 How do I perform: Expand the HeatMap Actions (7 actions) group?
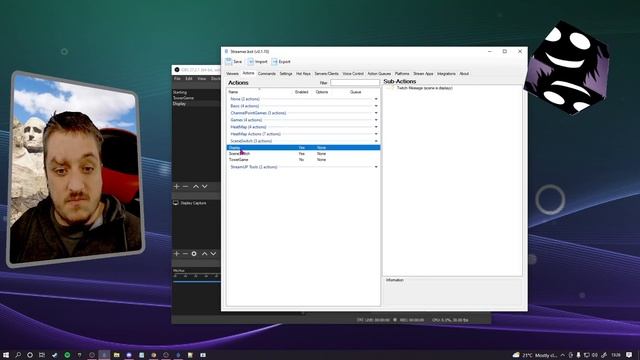click(x=376, y=134)
